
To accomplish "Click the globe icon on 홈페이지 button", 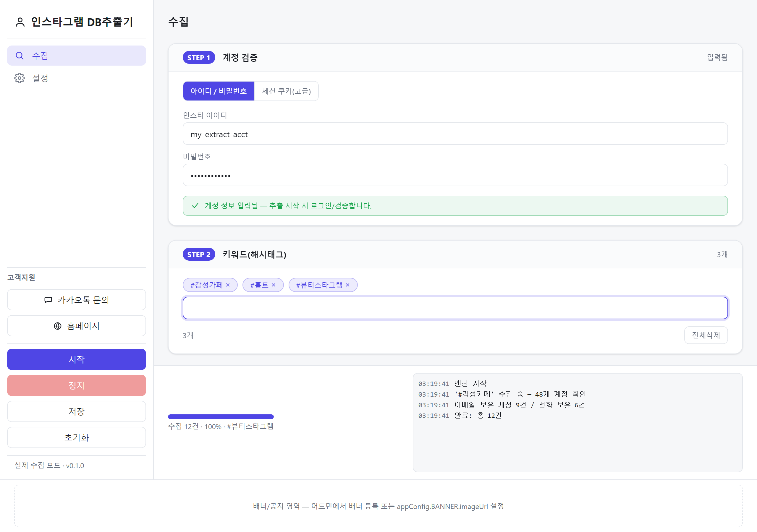I will point(58,326).
